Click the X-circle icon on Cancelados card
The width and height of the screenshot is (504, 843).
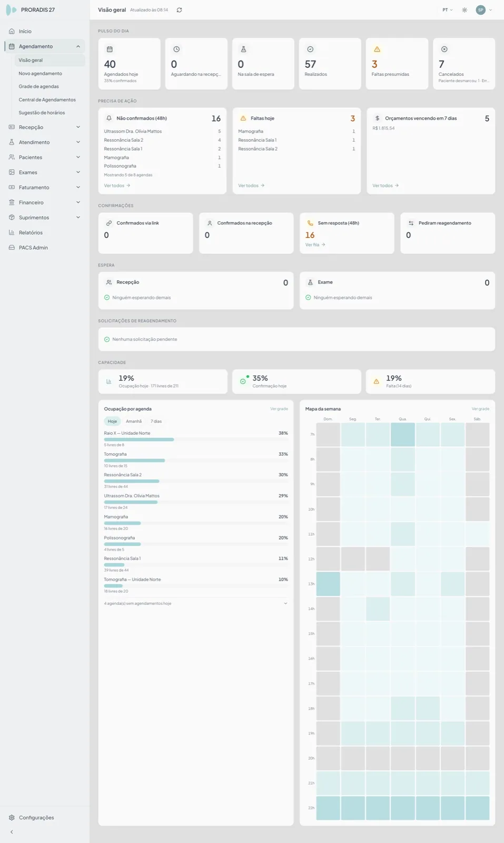pos(444,50)
